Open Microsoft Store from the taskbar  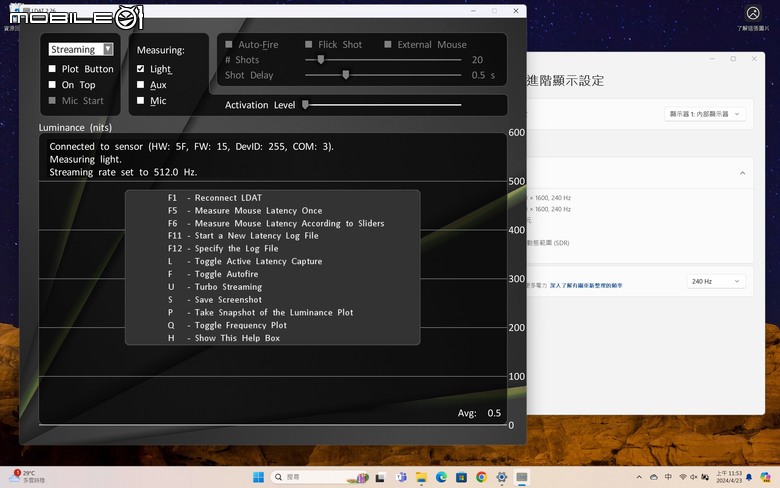pos(462,478)
